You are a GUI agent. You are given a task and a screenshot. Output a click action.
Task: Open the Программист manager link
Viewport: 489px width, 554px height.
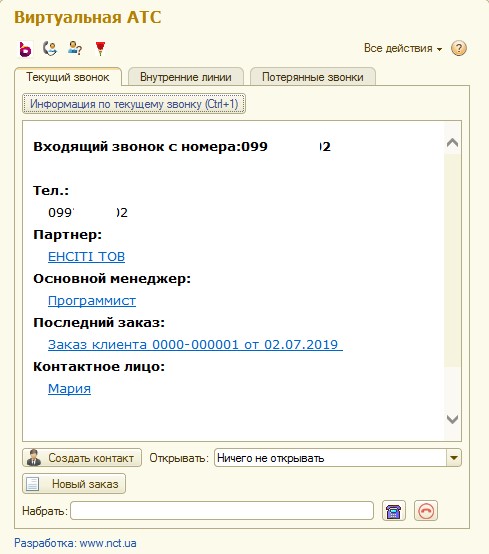(x=92, y=301)
